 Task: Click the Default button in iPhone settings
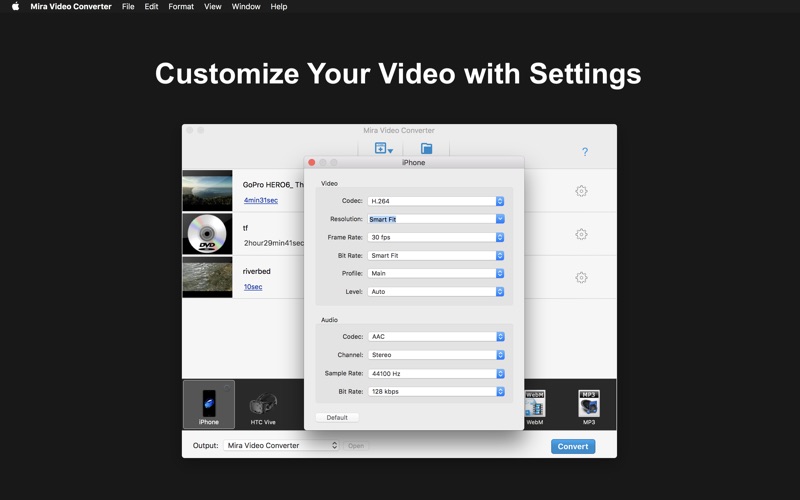coord(337,417)
